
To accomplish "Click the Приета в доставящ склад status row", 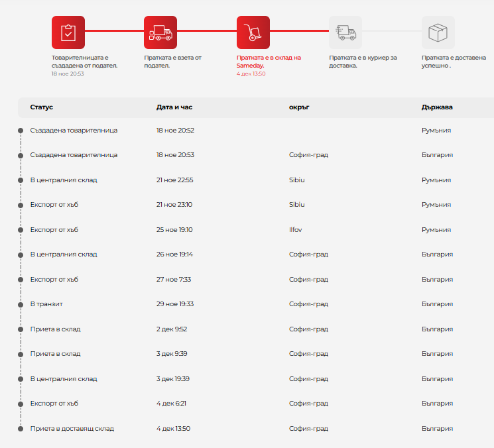I will click(x=72, y=429).
